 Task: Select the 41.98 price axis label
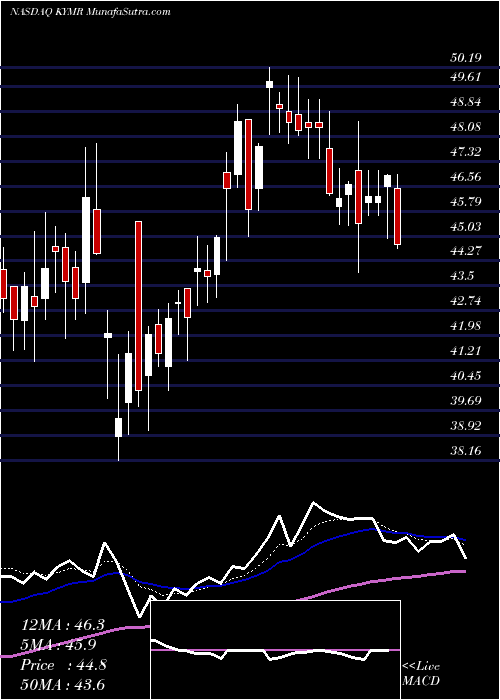[x=465, y=326]
